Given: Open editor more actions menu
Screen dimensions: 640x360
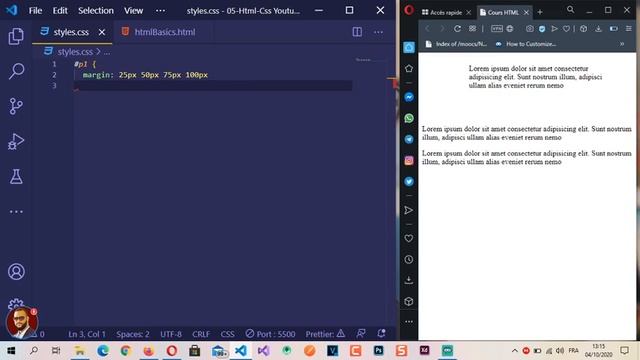Looking at the screenshot, I should [x=378, y=32].
